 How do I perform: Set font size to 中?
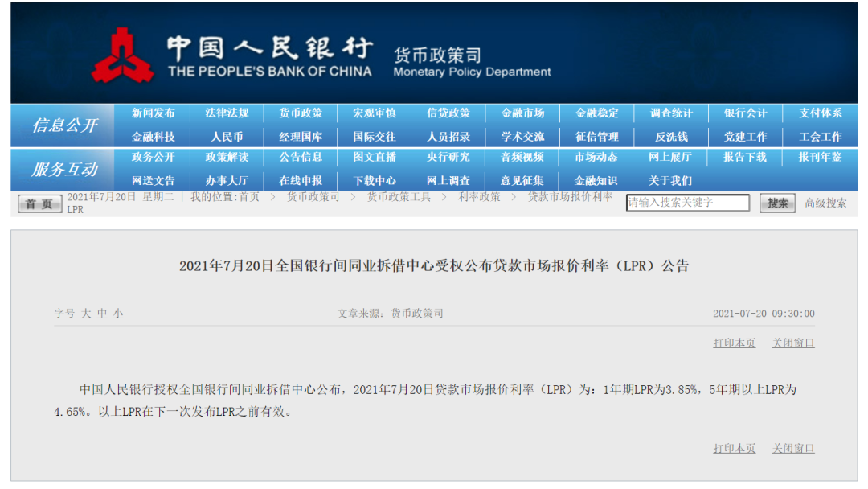pyautogui.click(x=102, y=314)
